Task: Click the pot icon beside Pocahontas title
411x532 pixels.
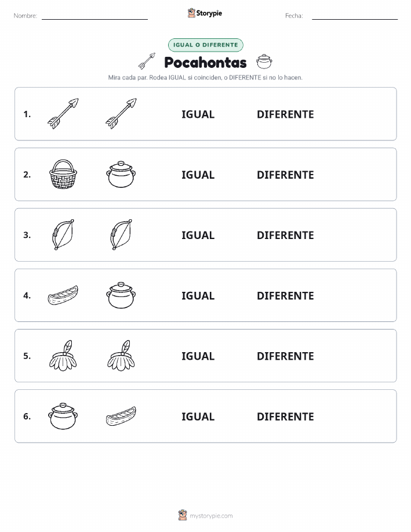Action: pyautogui.click(x=264, y=61)
